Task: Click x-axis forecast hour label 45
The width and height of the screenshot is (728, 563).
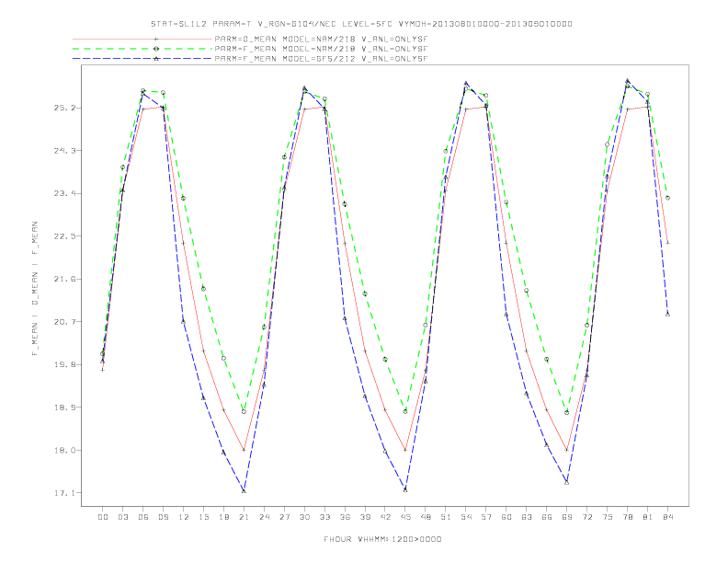Action: coord(405,517)
